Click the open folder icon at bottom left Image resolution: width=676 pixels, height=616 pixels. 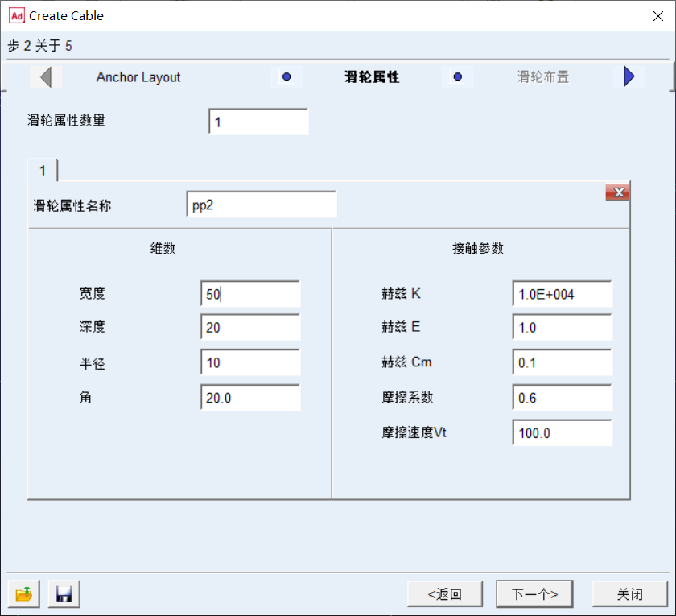point(23,594)
